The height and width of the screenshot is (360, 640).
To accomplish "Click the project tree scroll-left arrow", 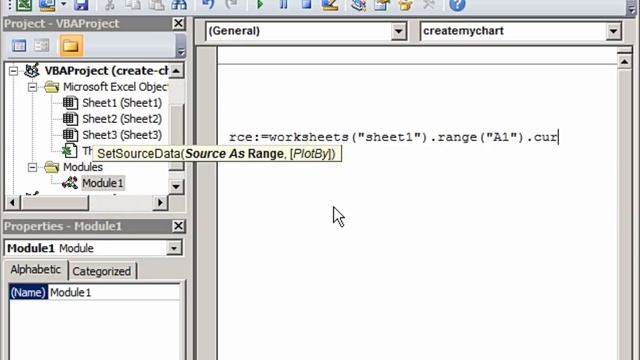I will coord(12,202).
